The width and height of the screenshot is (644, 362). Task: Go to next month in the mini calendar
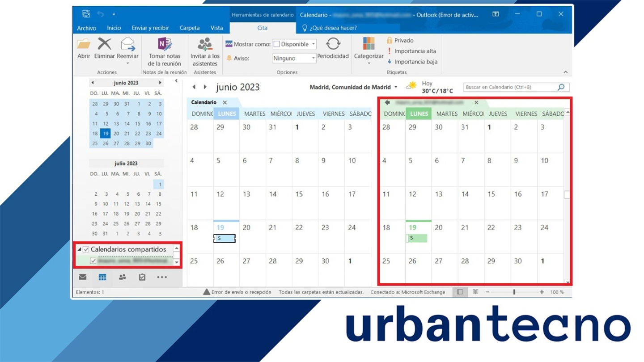tap(160, 83)
